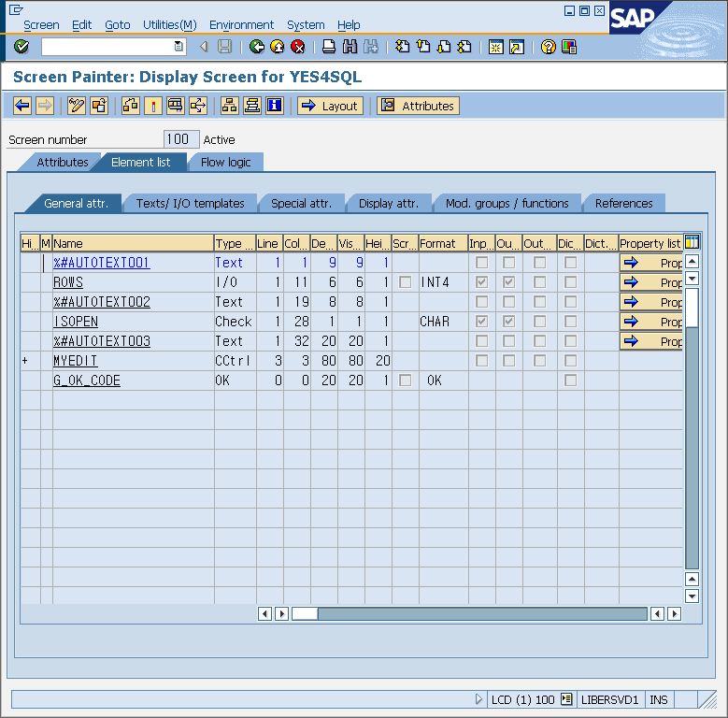This screenshot has width=728, height=718.
Task: Toggle Input checkbox in MYEDIT row
Action: click(481, 360)
